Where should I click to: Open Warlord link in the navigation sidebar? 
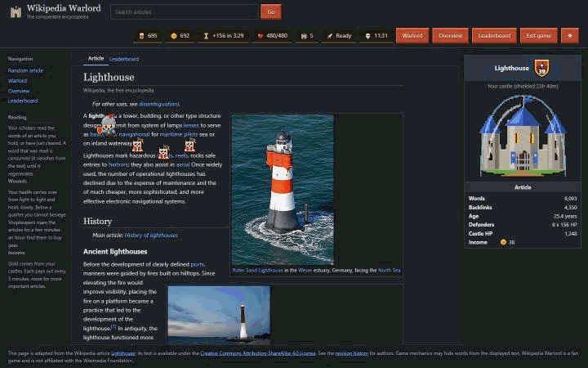pos(17,81)
